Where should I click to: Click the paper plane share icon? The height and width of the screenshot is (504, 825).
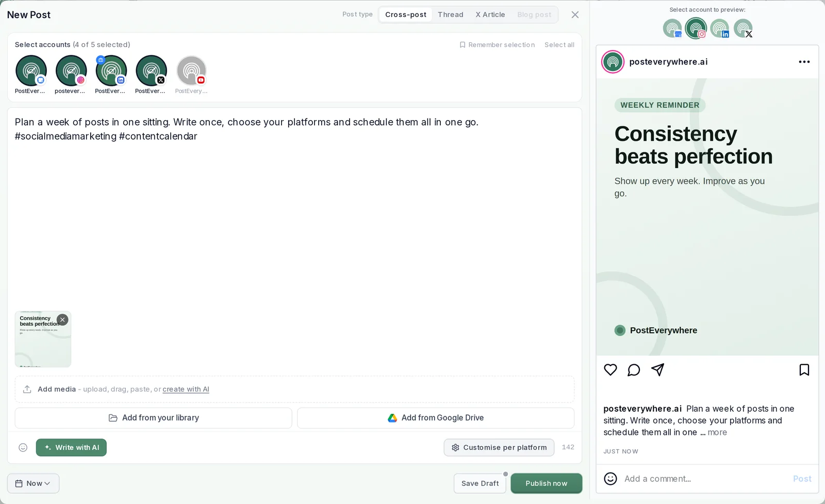coord(657,369)
